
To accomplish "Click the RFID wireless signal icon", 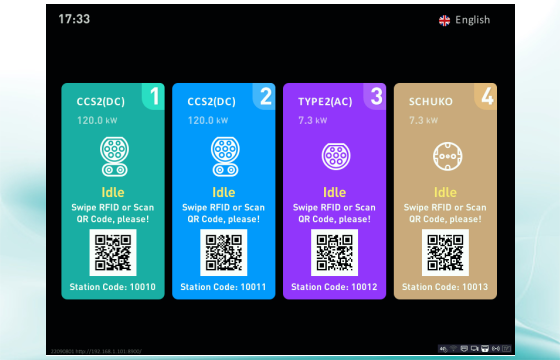I will pyautogui.click(x=496, y=348).
